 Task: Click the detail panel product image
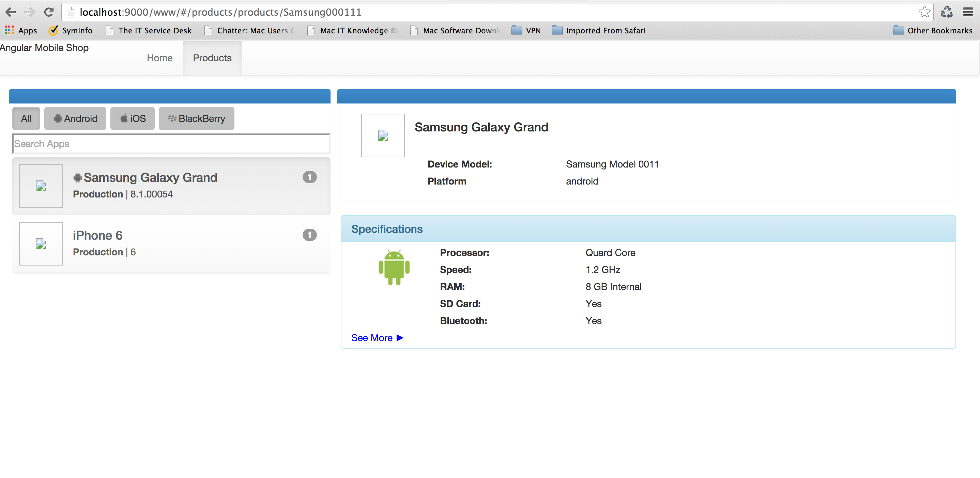pos(383,135)
